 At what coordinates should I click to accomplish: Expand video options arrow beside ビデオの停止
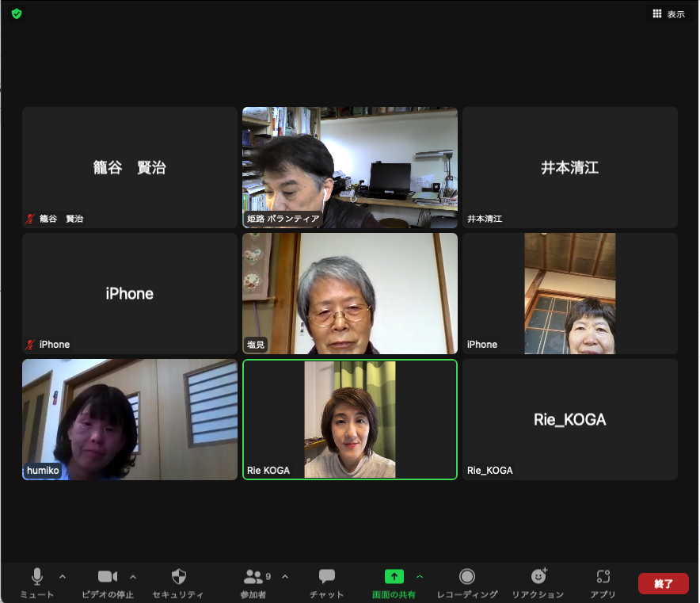coord(133,577)
